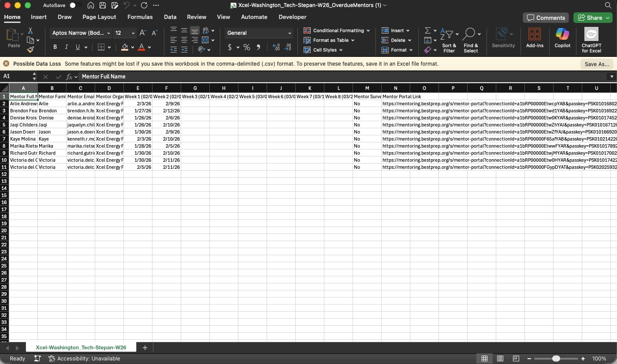The image size is (617, 364).
Task: Open the Developer tab
Action: [x=292, y=17]
